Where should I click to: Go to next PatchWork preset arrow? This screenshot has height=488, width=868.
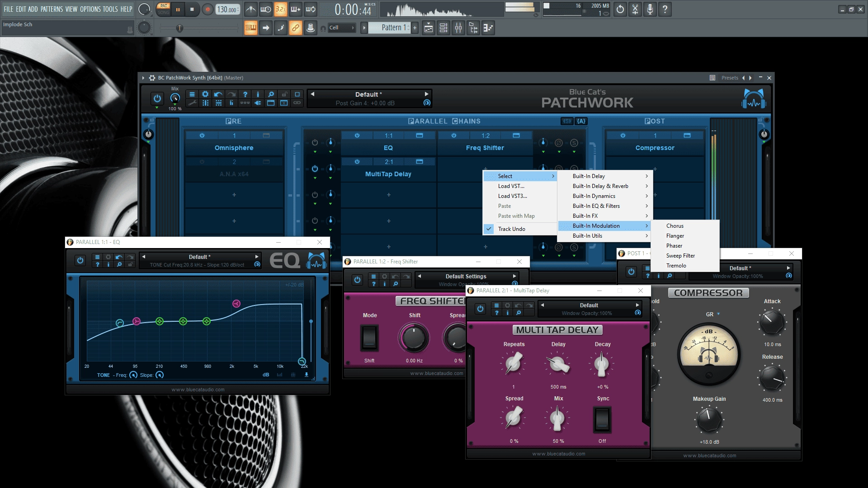[751, 78]
